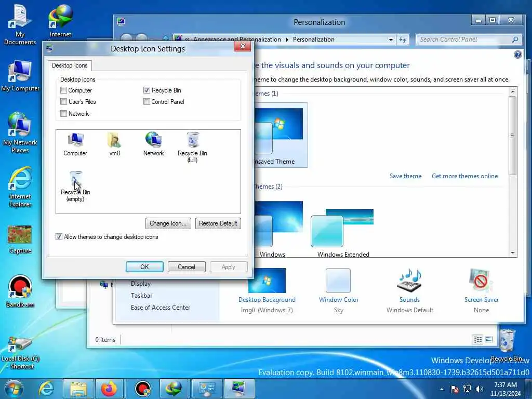Launch Internet Explorer from the desktop icon

point(20,187)
